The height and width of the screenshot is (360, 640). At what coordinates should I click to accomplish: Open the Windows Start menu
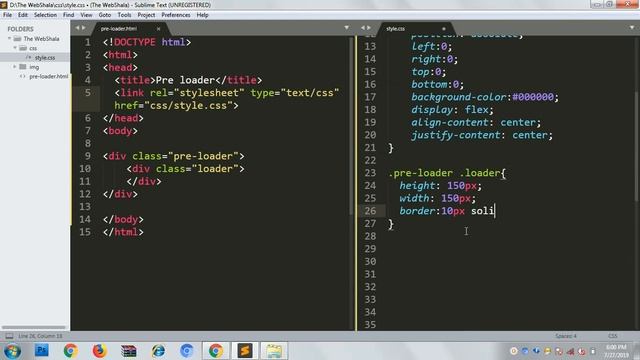(x=12, y=351)
